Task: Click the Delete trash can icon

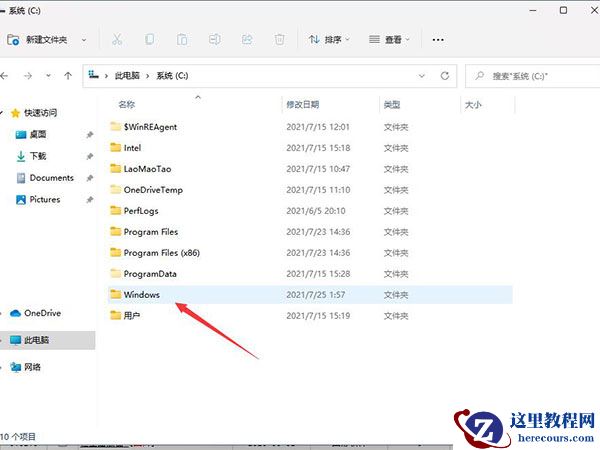Action: click(280, 39)
